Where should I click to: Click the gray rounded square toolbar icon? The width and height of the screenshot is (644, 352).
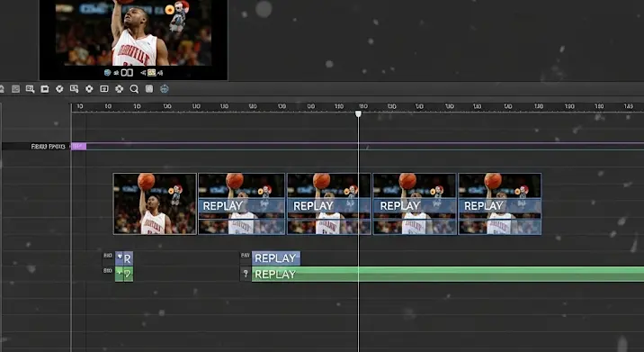tap(149, 89)
